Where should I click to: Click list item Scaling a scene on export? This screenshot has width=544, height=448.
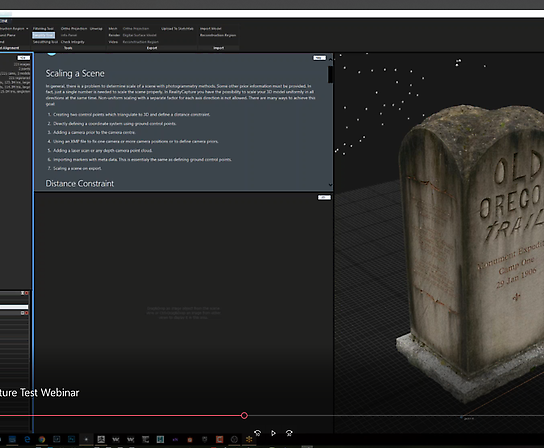click(77, 168)
